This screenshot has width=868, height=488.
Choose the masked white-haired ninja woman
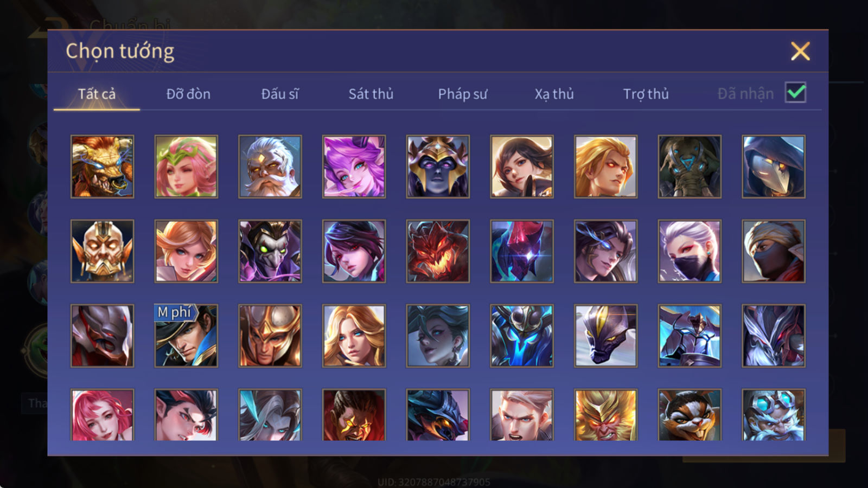coord(690,251)
